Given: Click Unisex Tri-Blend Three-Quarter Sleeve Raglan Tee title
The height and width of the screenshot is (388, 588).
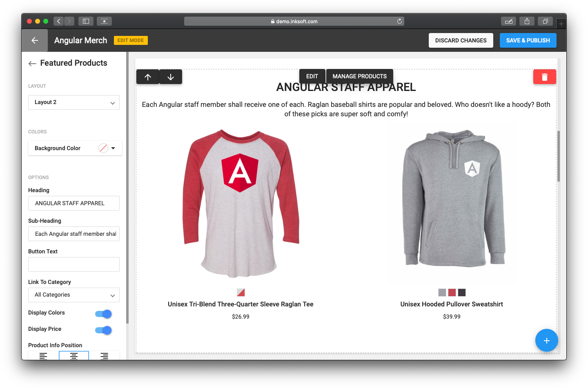Looking at the screenshot, I should (x=241, y=304).
